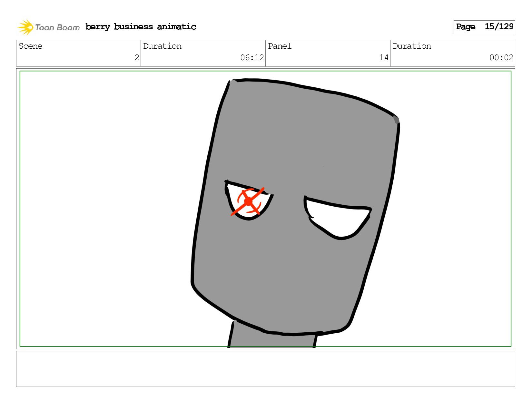Click the red crosshair eye on the character
This screenshot has height=411, width=532.
point(248,202)
